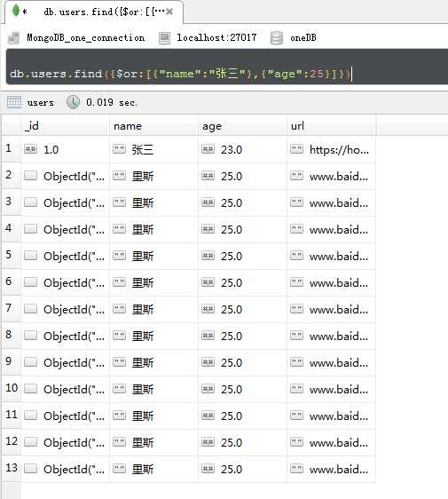Click ObjectId cell in row 12
This screenshot has width=448, height=499.
click(x=65, y=442)
